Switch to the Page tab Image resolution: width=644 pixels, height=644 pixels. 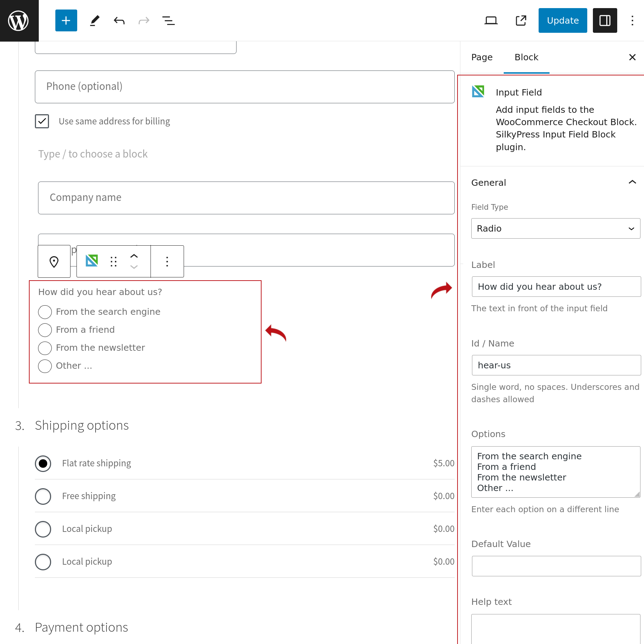pos(482,57)
